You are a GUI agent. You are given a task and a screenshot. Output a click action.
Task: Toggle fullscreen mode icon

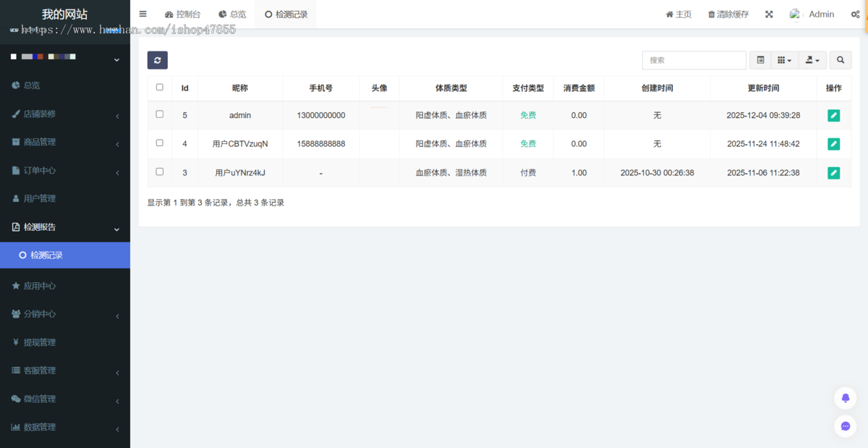(769, 14)
